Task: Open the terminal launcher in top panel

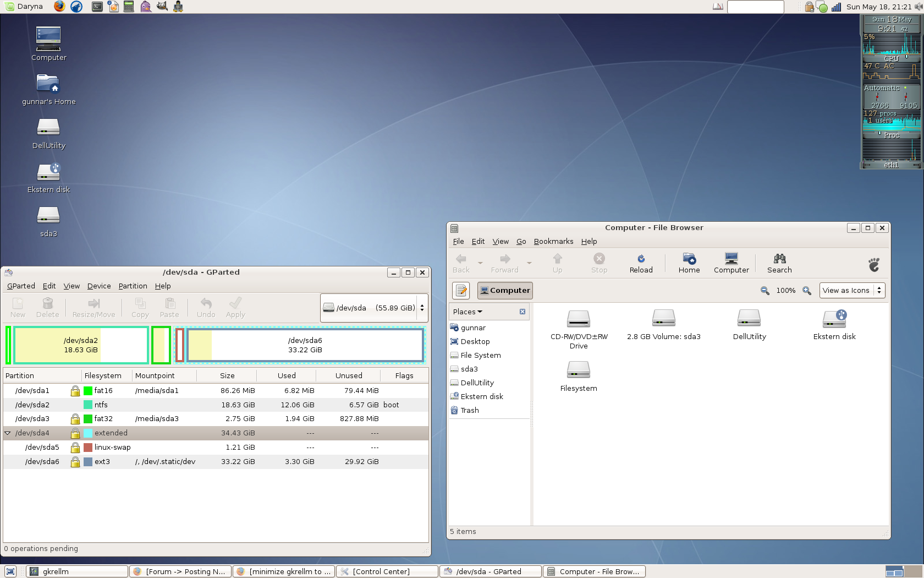Action: pyautogui.click(x=97, y=7)
